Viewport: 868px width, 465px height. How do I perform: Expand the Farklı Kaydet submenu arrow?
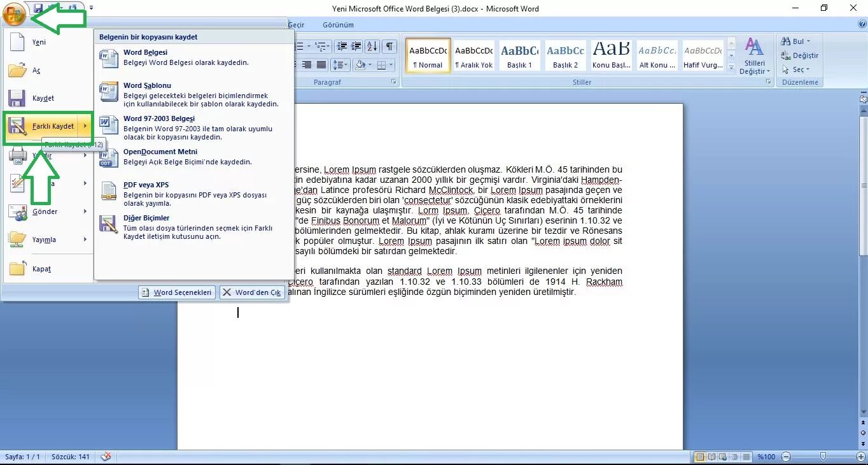85,126
